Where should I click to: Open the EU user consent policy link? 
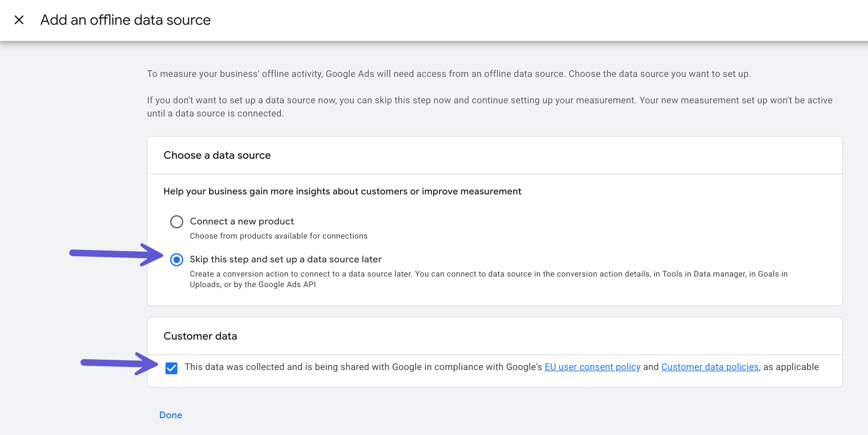[x=592, y=367]
